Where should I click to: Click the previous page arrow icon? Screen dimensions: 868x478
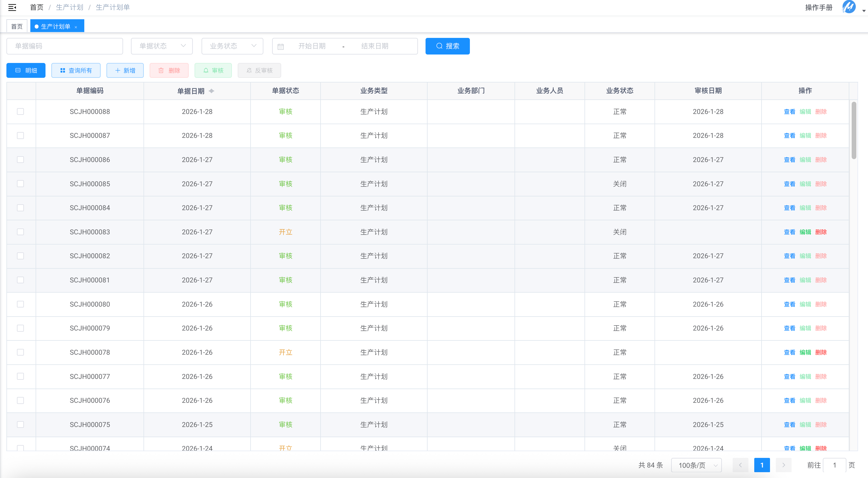coord(740,465)
